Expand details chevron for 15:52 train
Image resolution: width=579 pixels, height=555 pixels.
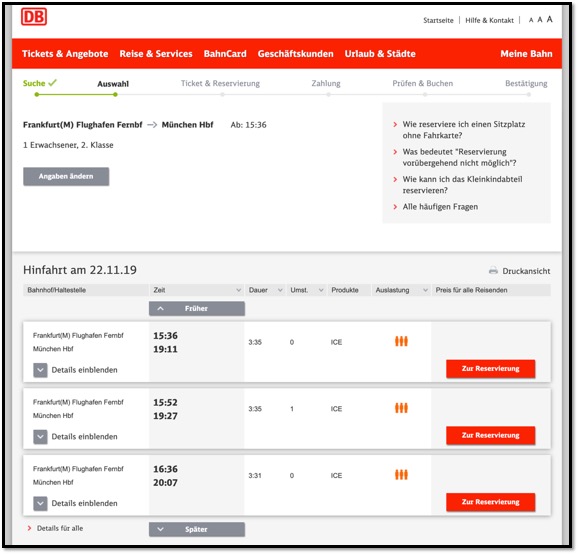coord(40,437)
